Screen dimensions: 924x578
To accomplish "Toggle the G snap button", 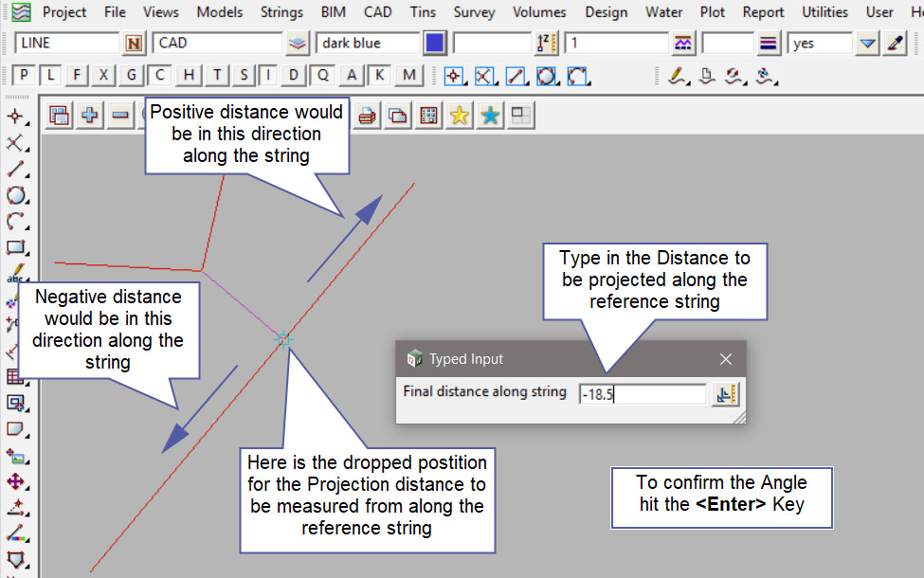I will pyautogui.click(x=132, y=76).
